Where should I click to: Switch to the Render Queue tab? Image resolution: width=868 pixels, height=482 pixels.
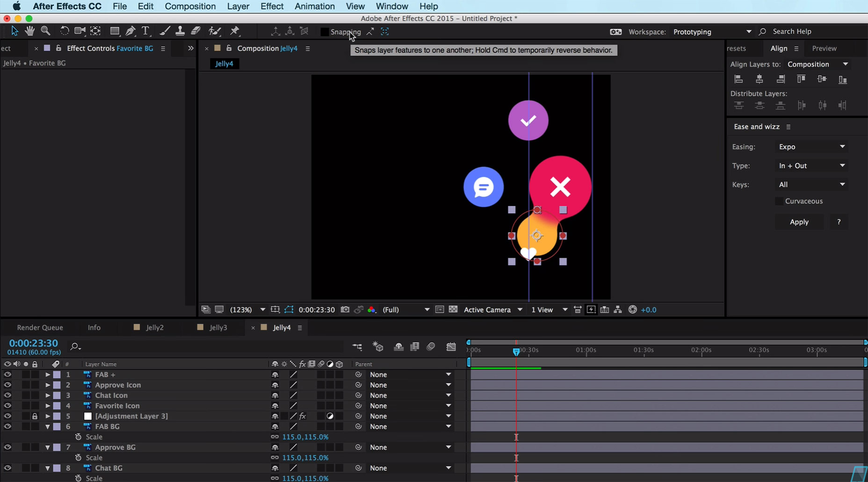40,328
